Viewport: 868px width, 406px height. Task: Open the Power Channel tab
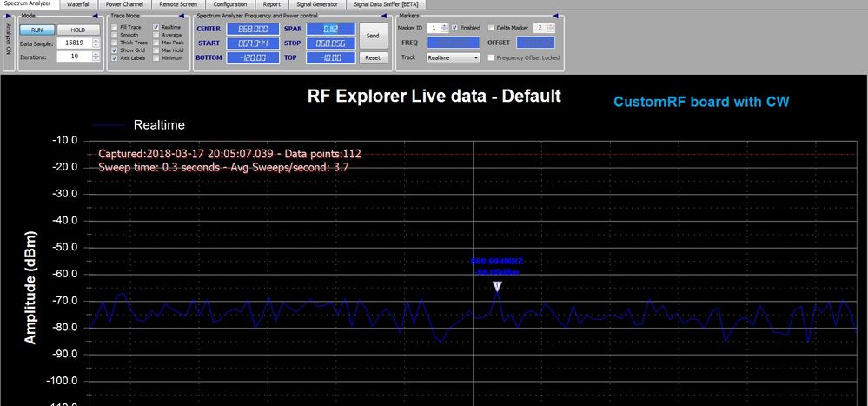coord(124,3)
